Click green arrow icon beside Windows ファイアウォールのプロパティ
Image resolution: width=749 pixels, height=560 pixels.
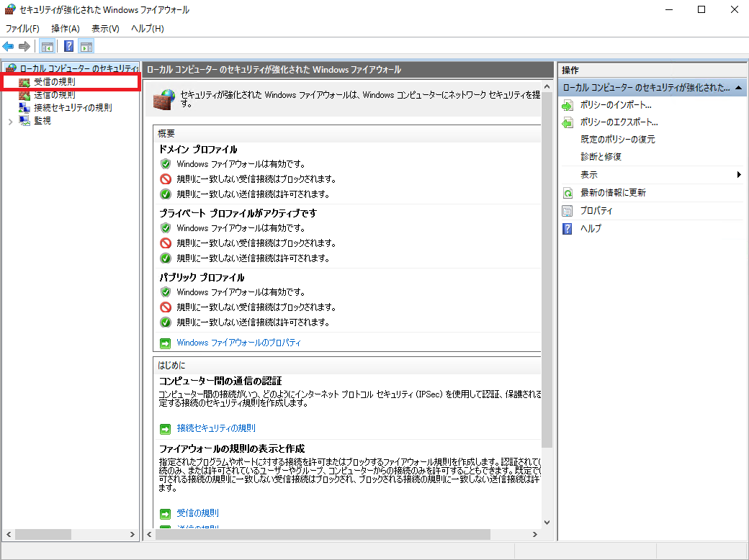point(165,343)
